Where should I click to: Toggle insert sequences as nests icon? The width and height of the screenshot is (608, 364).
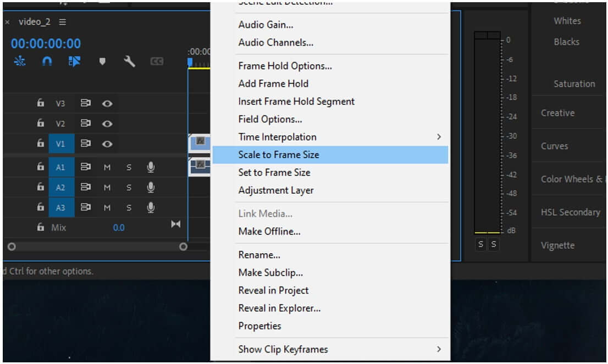pos(19,61)
